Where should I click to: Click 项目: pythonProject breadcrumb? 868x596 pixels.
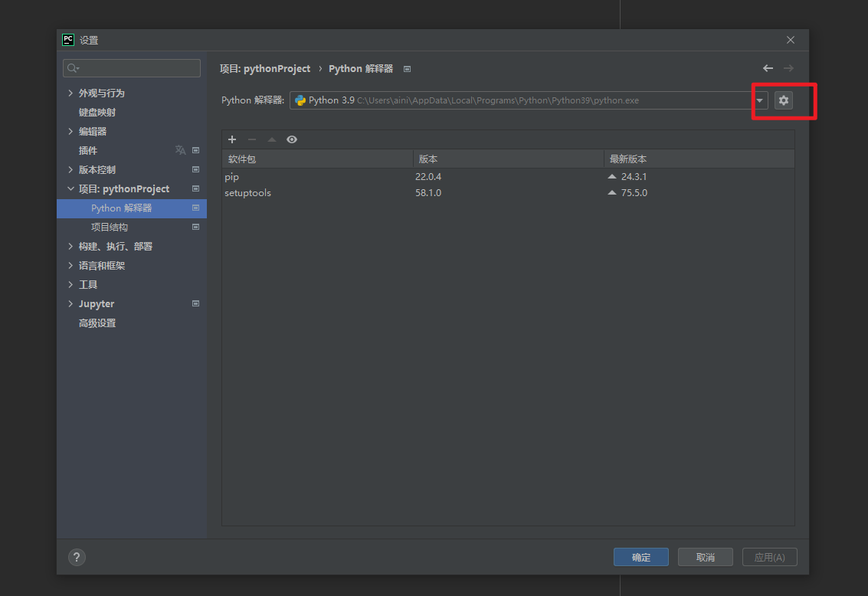264,69
